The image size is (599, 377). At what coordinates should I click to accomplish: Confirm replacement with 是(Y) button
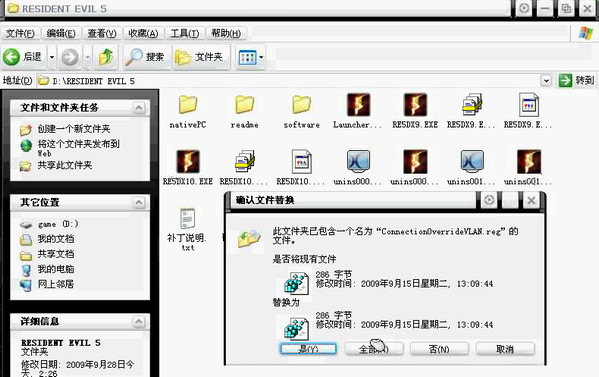[x=308, y=349]
